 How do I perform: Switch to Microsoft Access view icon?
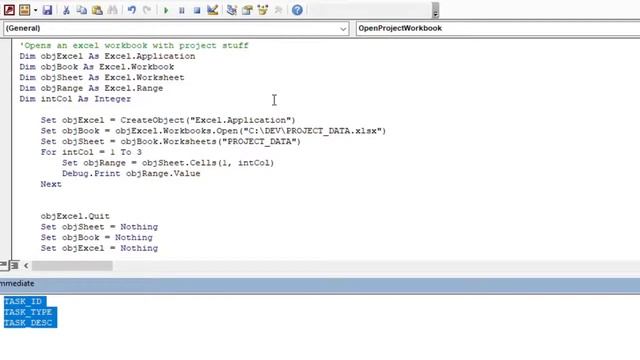click(9, 10)
